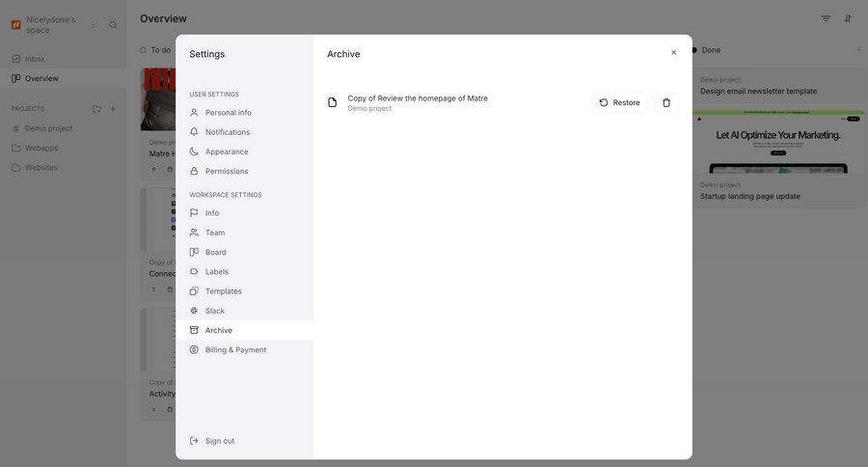Close the Settings dialog
This screenshot has width=868, height=467.
click(674, 53)
